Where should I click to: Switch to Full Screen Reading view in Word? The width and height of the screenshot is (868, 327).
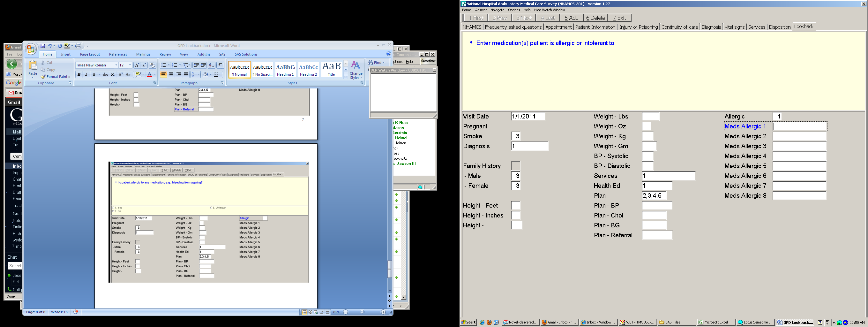click(310, 312)
